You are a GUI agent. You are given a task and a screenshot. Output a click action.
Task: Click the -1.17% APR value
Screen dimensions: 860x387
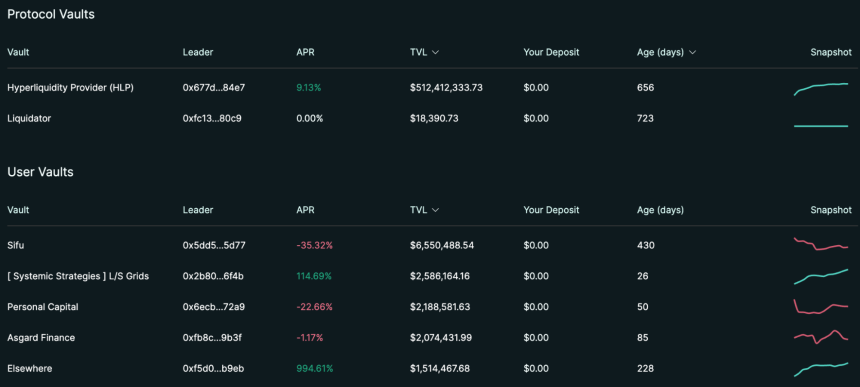(310, 338)
